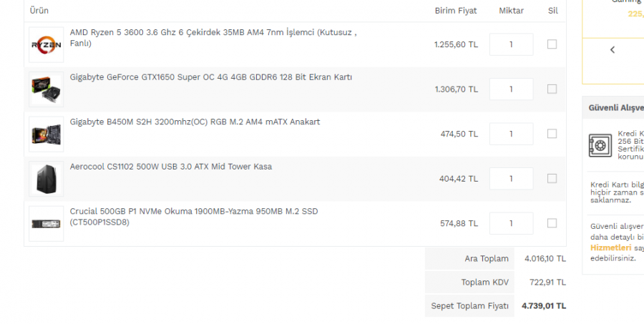Focus the quantity field for Crucial 500GB SSD
Image resolution: width=644 pixels, height=324 pixels.
(511, 223)
